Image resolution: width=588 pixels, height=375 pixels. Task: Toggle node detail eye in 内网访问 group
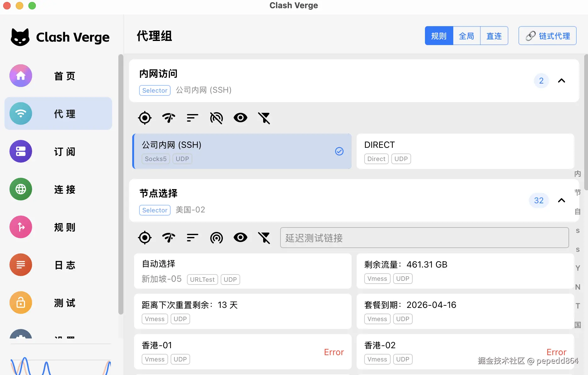tap(240, 118)
